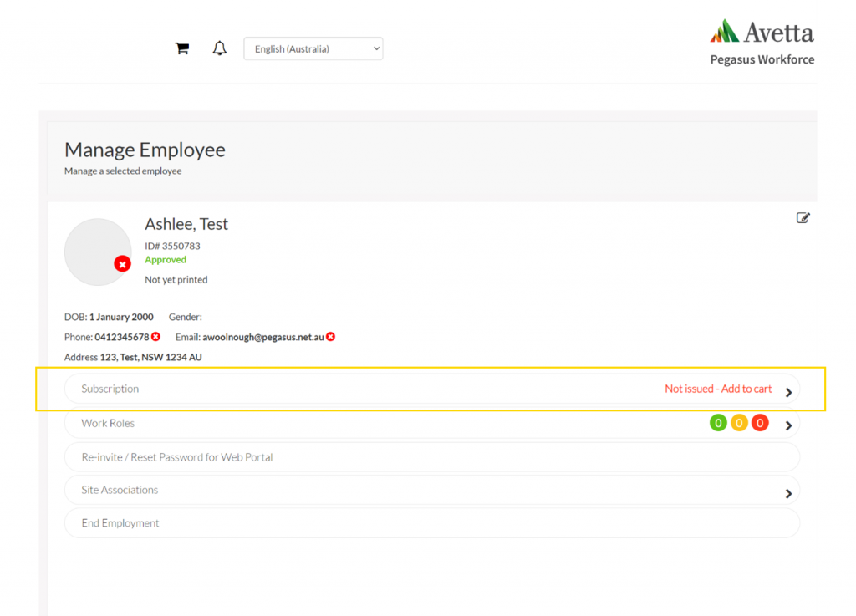Open the shopping cart icon

[181, 48]
